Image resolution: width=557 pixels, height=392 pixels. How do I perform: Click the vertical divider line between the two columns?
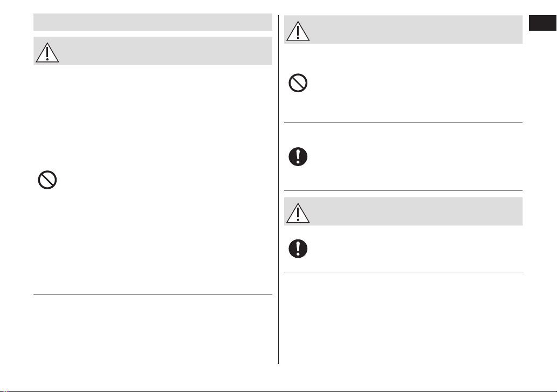coord(278,189)
